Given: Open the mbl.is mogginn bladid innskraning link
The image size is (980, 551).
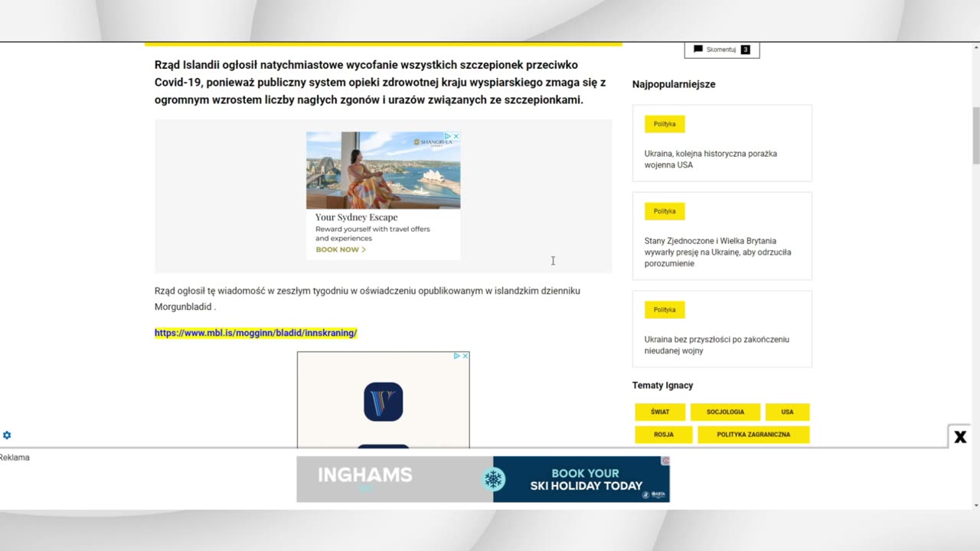Looking at the screenshot, I should click(256, 333).
